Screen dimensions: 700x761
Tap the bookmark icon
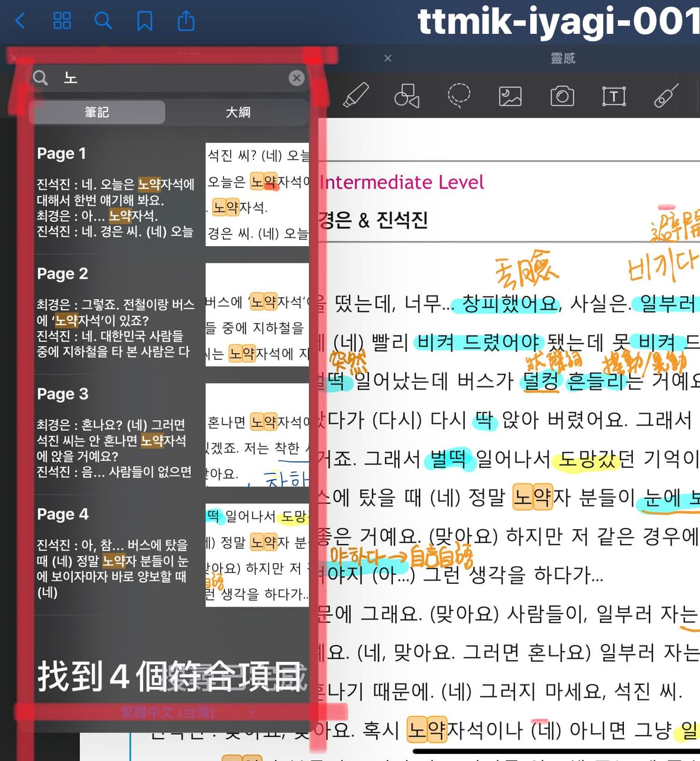[144, 21]
